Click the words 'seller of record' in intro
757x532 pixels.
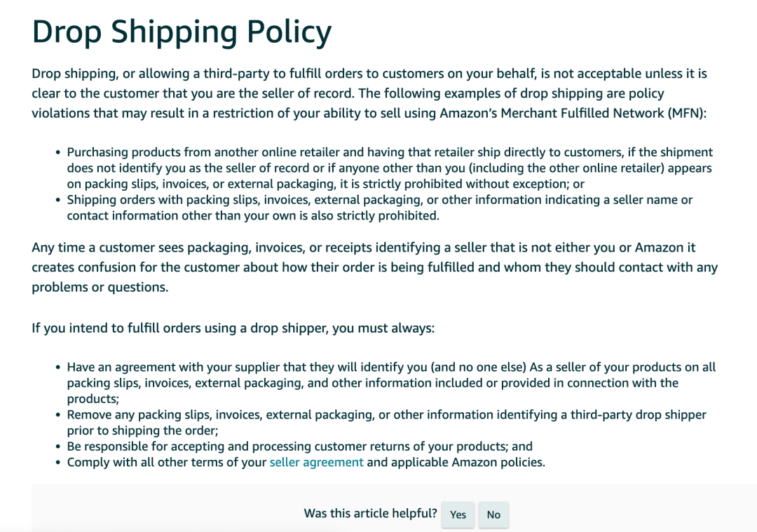click(x=304, y=93)
